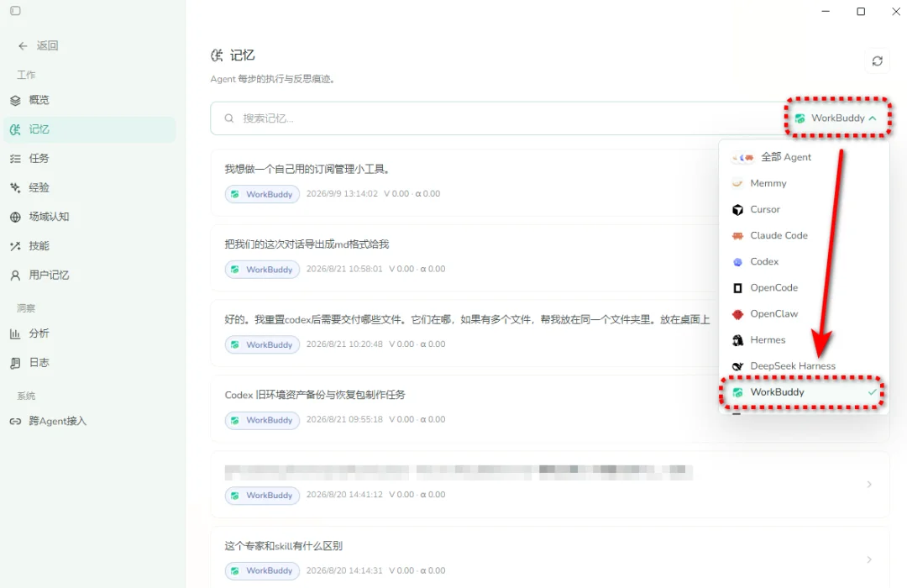
Task: Click the 任务 checklist icon
Action: point(16,159)
